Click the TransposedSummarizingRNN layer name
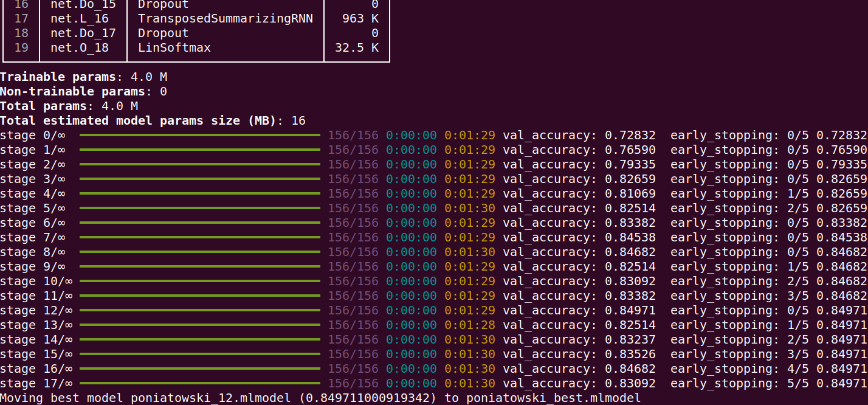This screenshot has height=405, width=868. coord(225,18)
